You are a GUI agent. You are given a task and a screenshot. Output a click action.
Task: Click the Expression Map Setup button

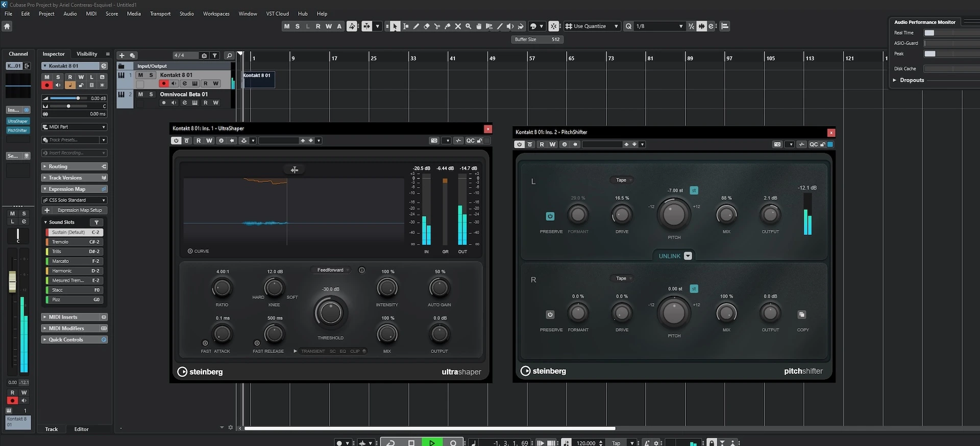tap(79, 210)
